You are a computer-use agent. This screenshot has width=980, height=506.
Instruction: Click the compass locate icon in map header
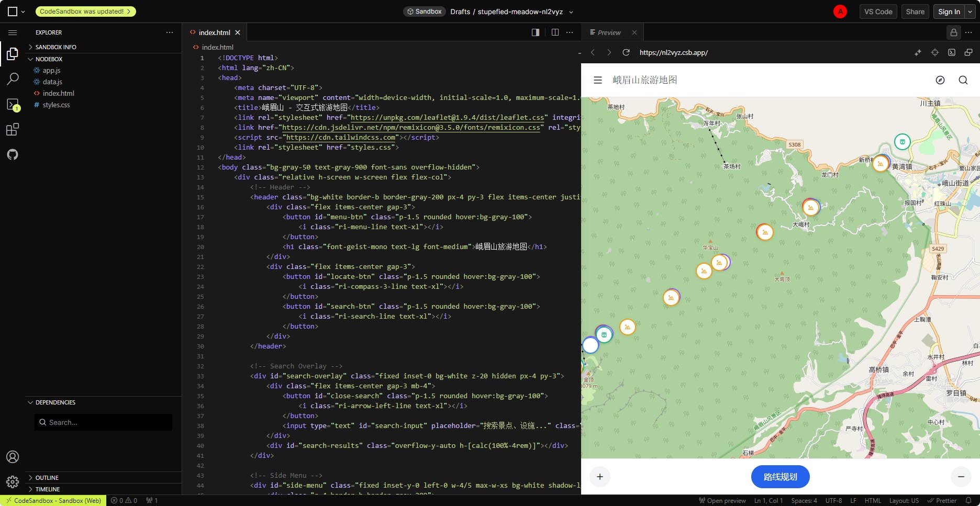tap(940, 80)
